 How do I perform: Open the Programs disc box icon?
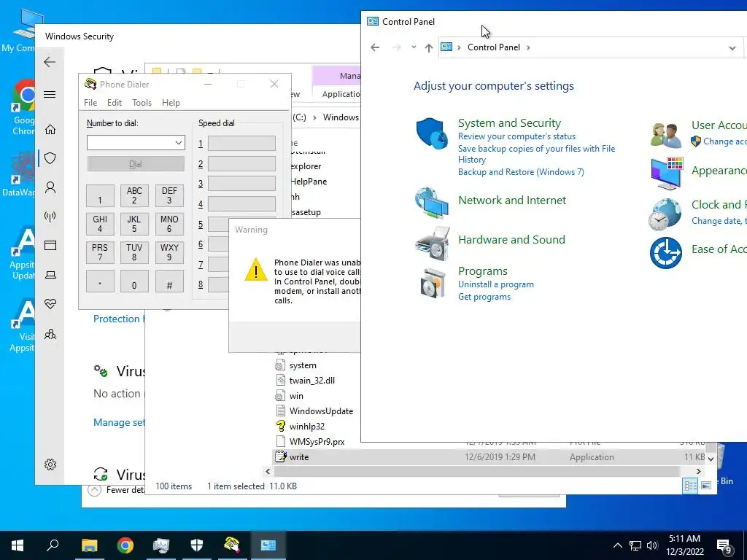click(433, 282)
